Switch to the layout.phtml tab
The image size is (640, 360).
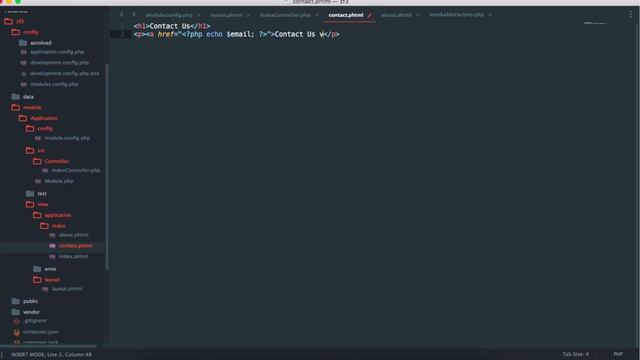pyautogui.click(x=226, y=15)
